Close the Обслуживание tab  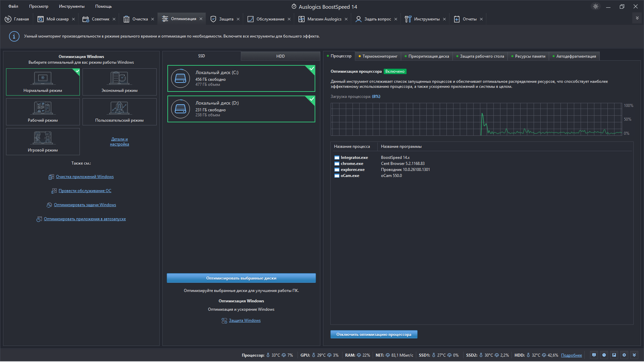coord(289,19)
